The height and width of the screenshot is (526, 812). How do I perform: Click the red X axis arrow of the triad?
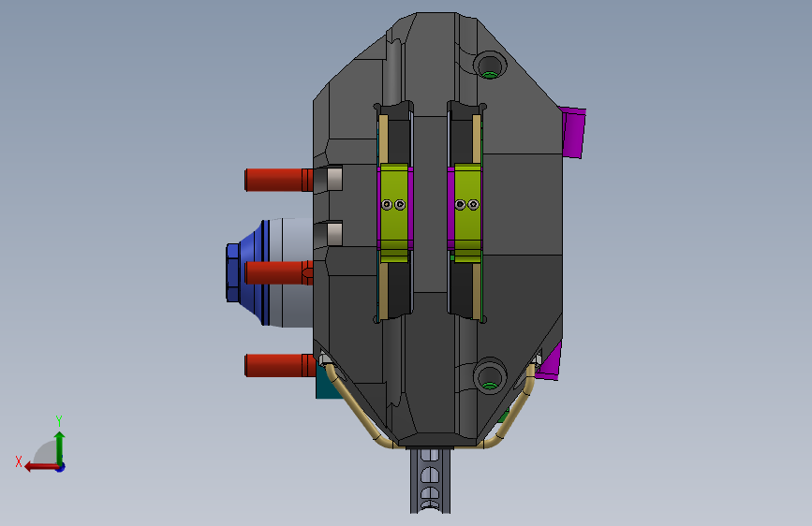40,467
